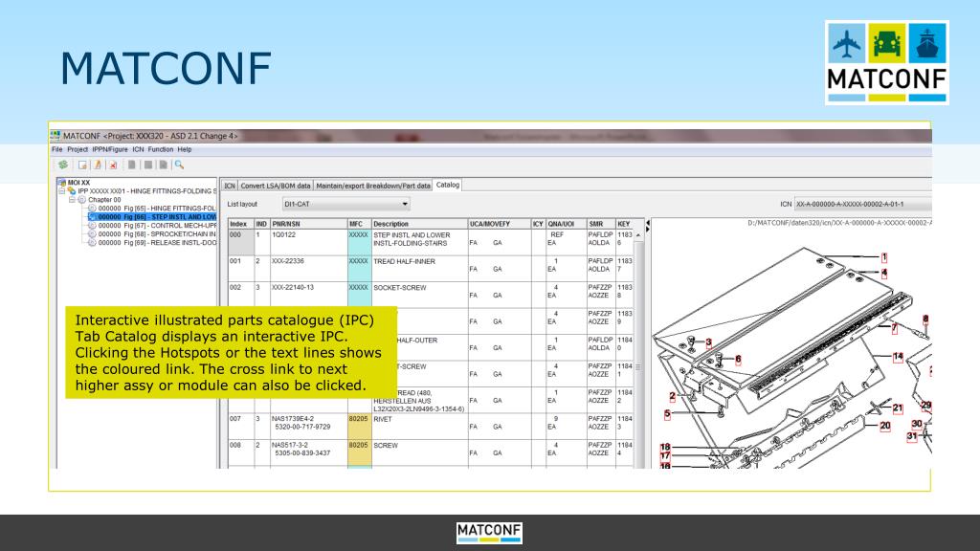Viewport: 980px width, 551px height.
Task: Click the Fig [69] node icon
Action: tap(93, 243)
